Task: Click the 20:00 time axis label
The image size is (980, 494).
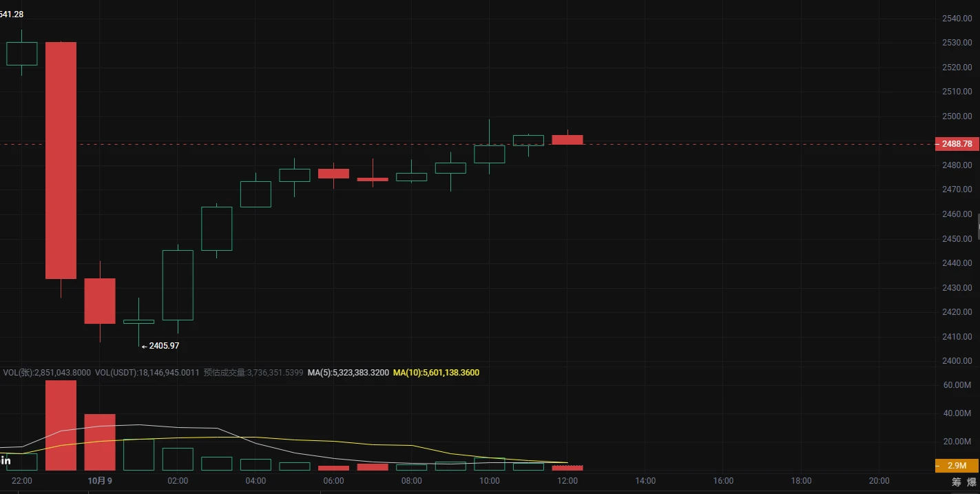Action: 879,481
